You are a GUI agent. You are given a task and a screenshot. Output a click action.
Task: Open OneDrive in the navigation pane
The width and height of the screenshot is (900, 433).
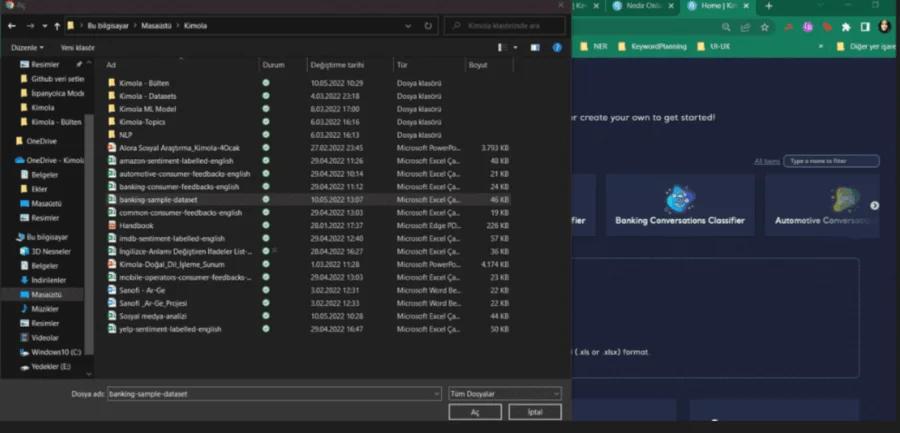41,141
